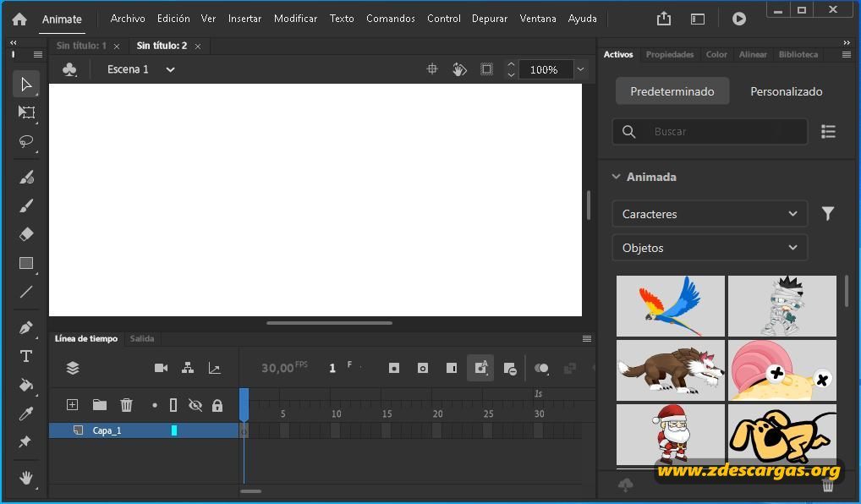Select the Hand tool

click(x=26, y=478)
